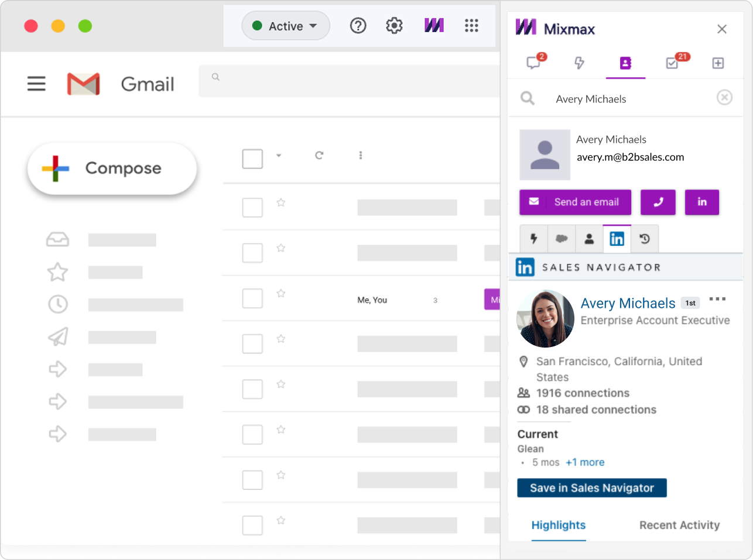Star the Me, You email
Screen dimensions: 753x560
coord(281,293)
